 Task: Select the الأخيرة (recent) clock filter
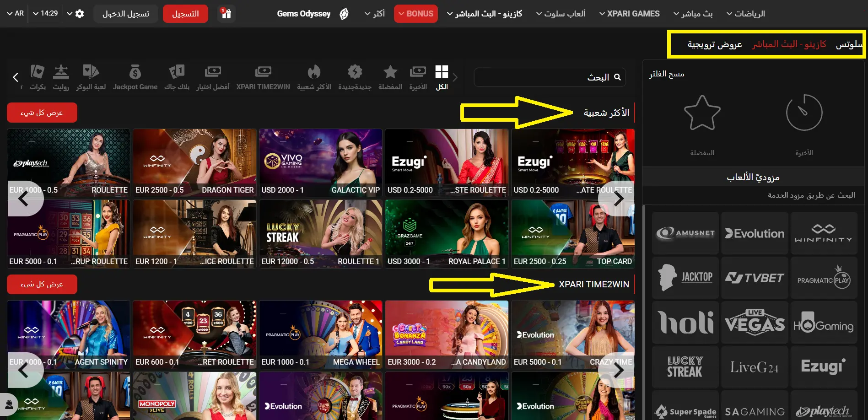coord(804,119)
